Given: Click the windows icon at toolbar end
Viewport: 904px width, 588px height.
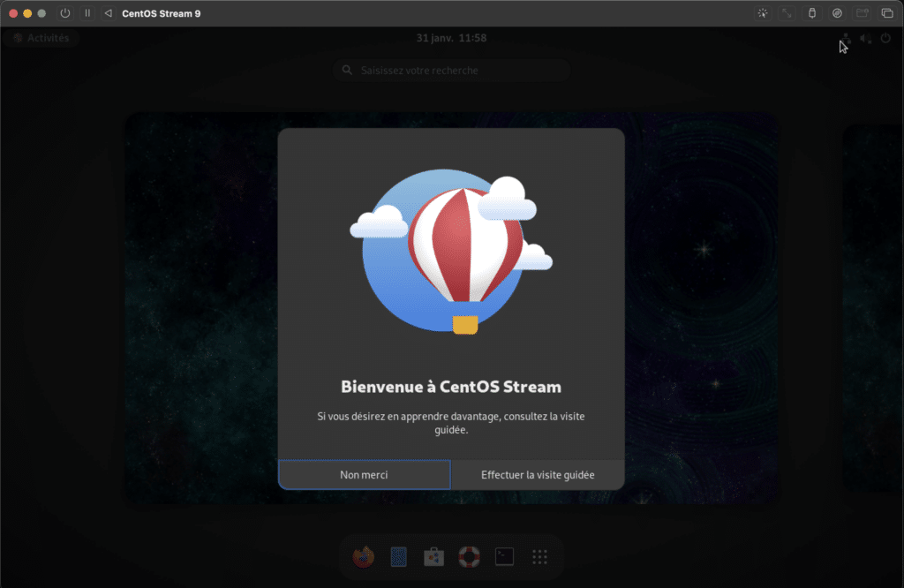Looking at the screenshot, I should pos(887,13).
